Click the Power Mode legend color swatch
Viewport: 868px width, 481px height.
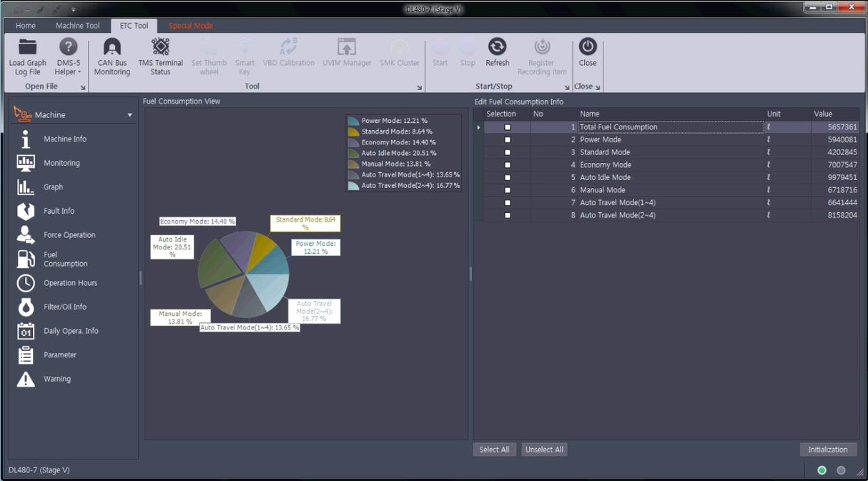353,121
